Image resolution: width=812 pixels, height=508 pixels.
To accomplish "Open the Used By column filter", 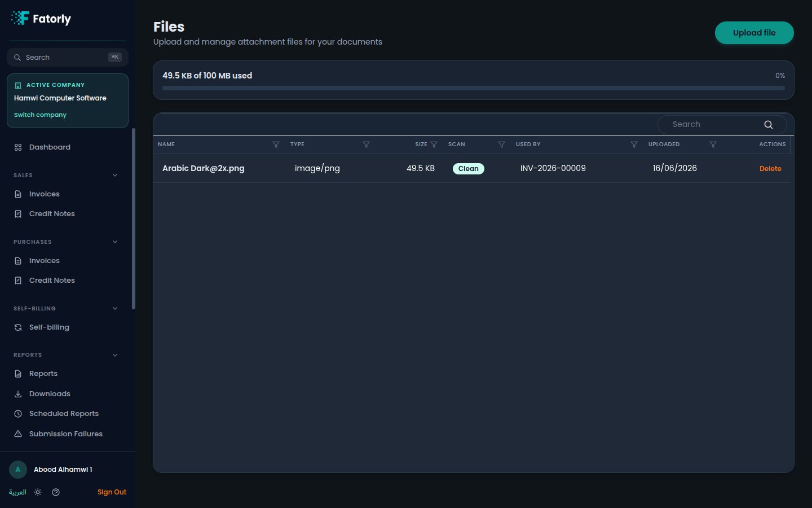I will click(634, 144).
